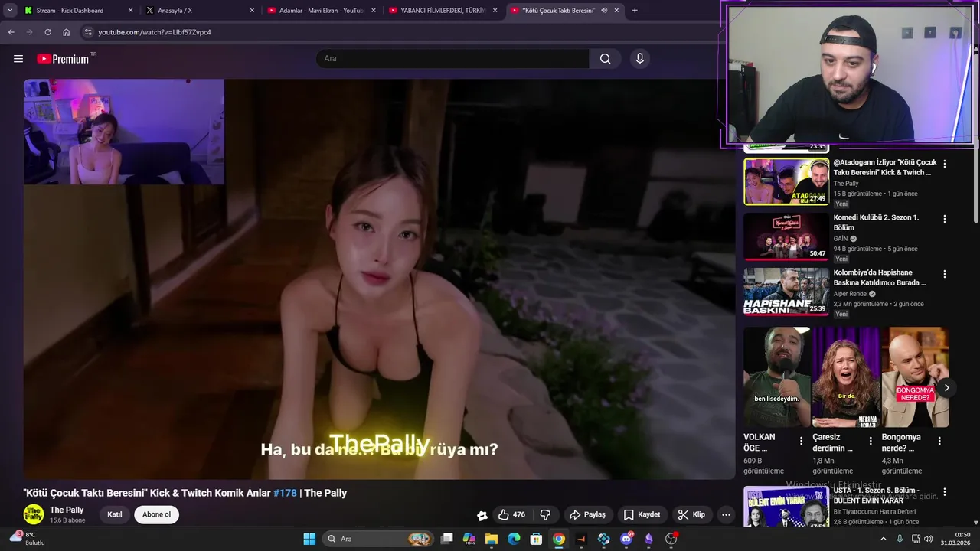Open The Pally channel avatar
The height and width of the screenshot is (551, 980).
[34, 514]
